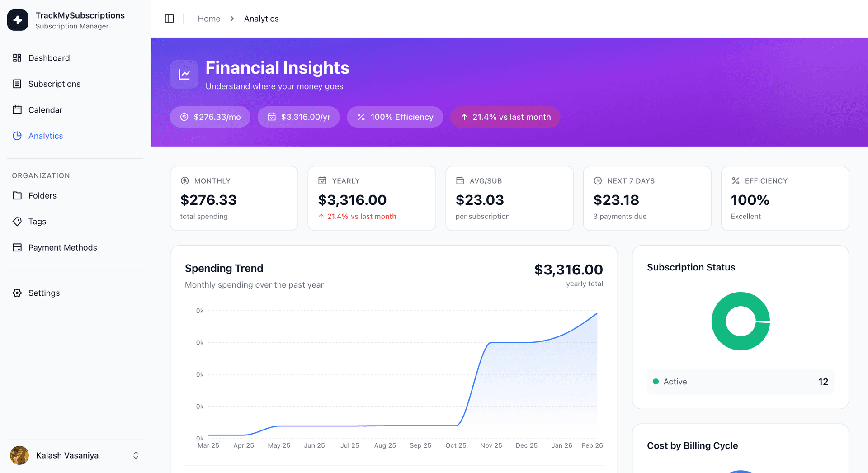Click the 21.4% vs last month pill

tap(505, 117)
